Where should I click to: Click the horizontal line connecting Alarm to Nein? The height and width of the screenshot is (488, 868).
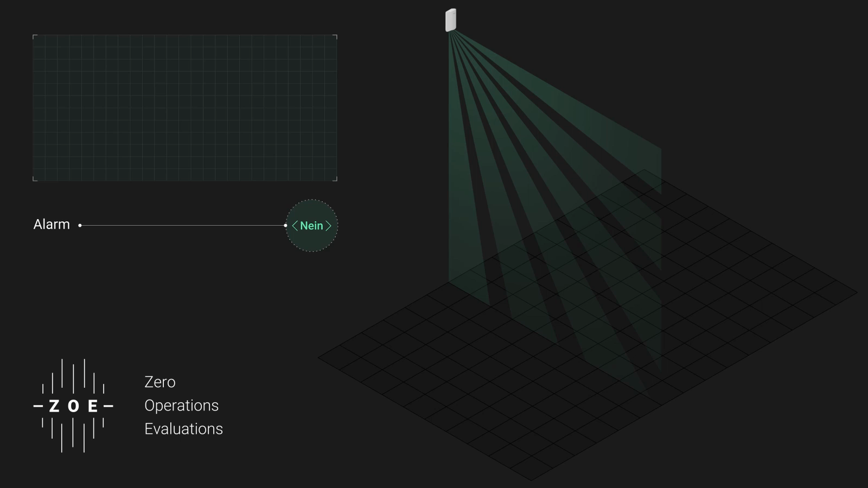182,226
